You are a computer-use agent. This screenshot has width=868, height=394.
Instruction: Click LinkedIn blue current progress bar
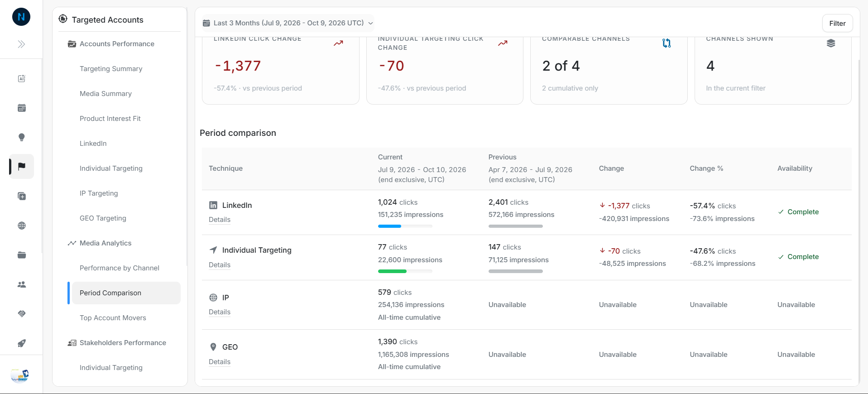point(389,226)
